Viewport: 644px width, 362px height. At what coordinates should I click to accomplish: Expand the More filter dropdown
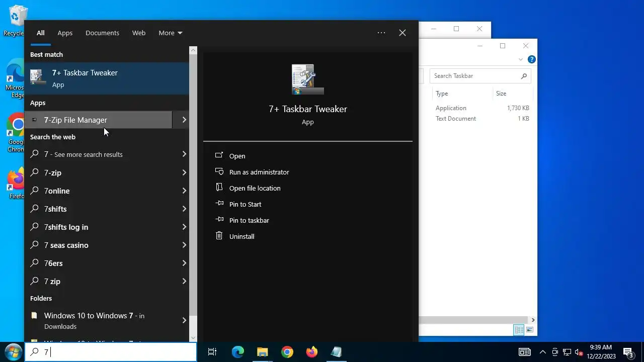(171, 33)
